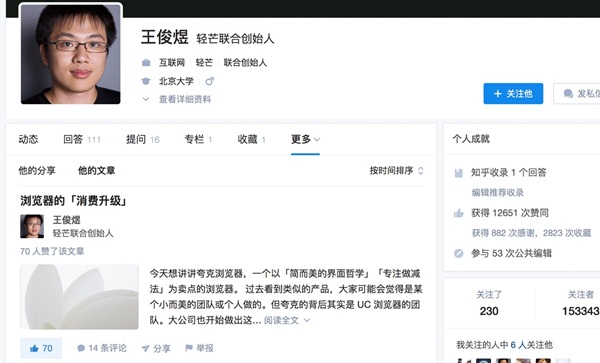
Task: Open 参与 53 次公共编辑 link
Action: [512, 253]
